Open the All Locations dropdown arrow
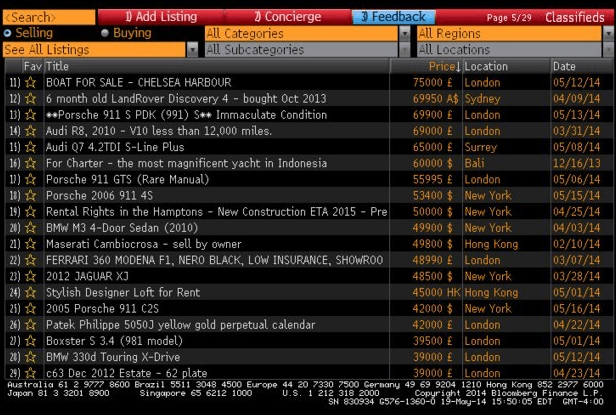The image size is (616, 415). (x=608, y=50)
